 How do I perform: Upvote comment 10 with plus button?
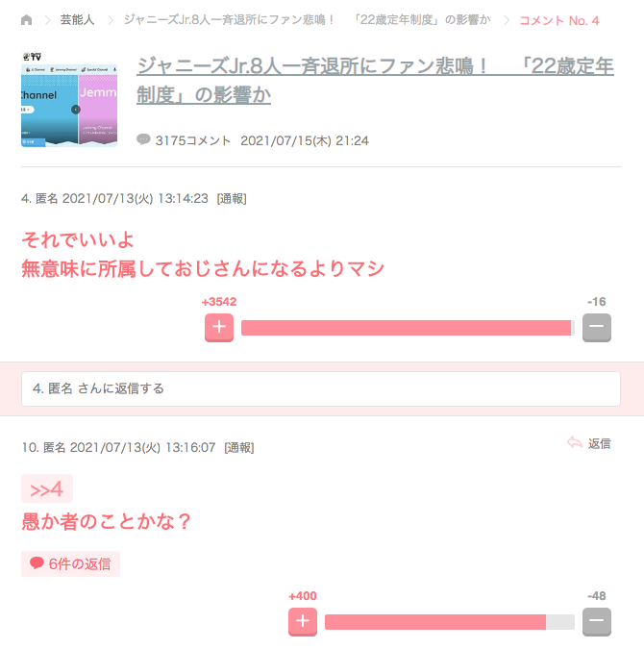[x=303, y=622]
